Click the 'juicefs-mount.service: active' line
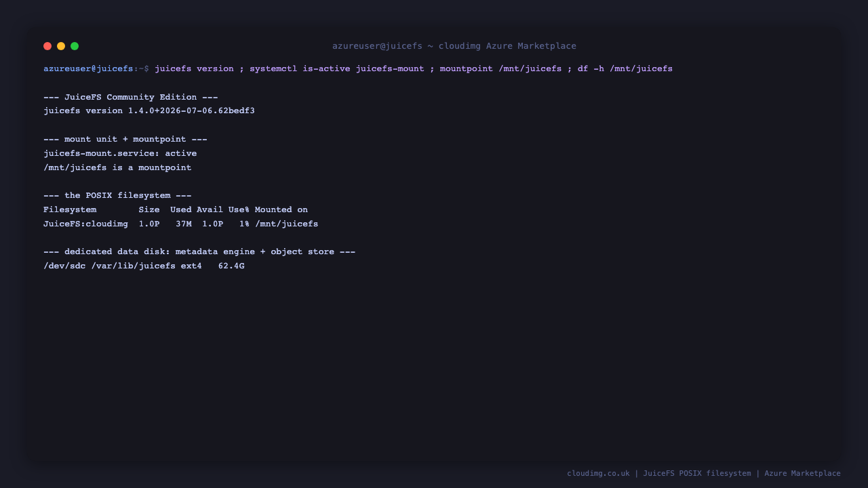 (120, 153)
